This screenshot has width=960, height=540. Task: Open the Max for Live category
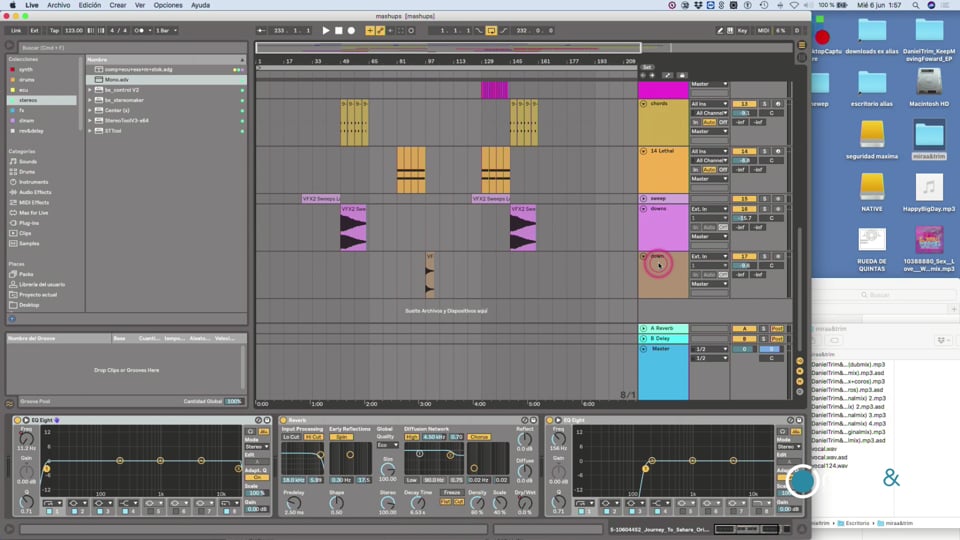coord(33,212)
